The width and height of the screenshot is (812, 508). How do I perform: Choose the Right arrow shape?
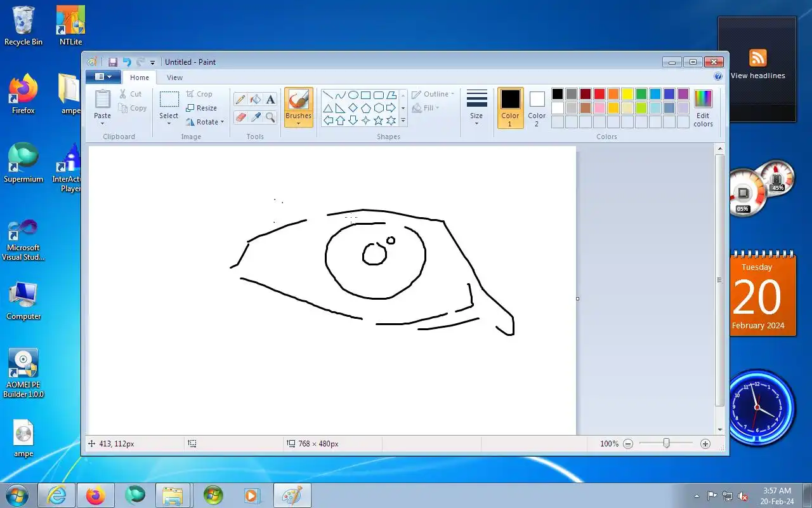click(x=391, y=108)
